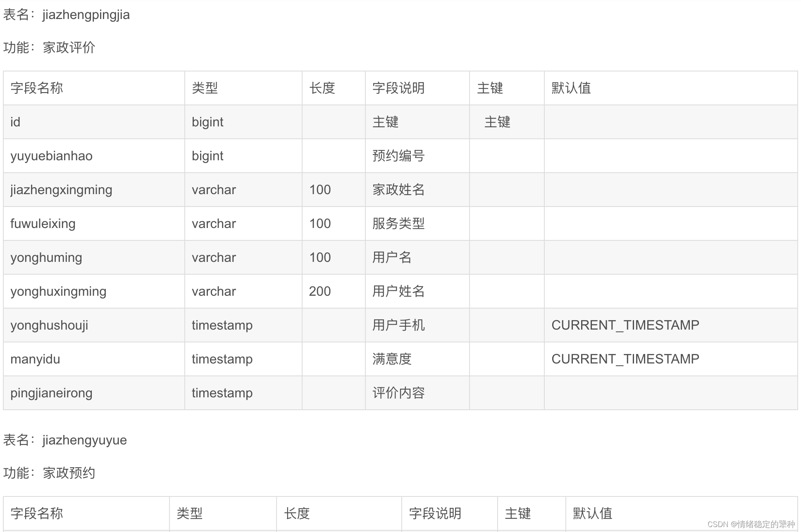Select timestamp in the pingjianeirong row
This screenshot has height=532, width=801.
tap(222, 393)
